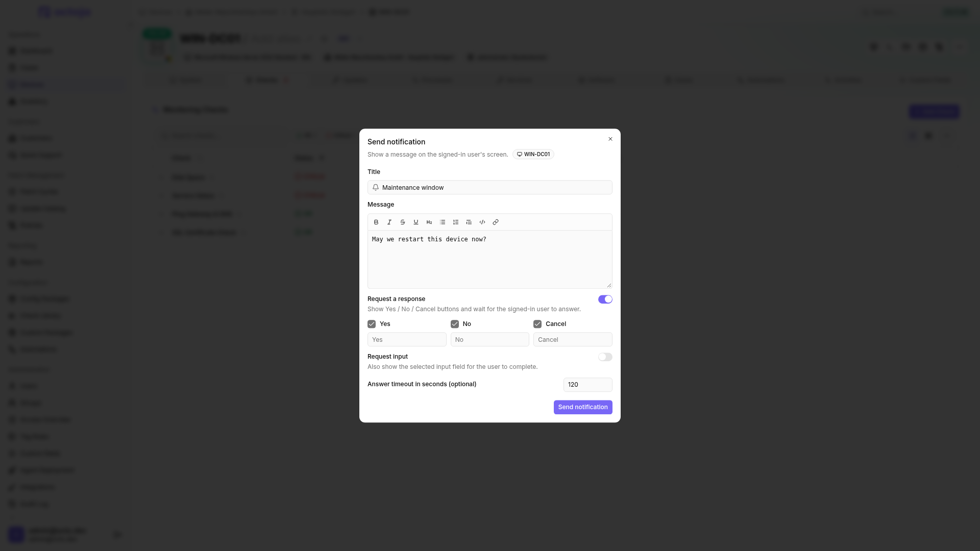Insert a numbered list
This screenshot has width=980, height=551.
(456, 222)
